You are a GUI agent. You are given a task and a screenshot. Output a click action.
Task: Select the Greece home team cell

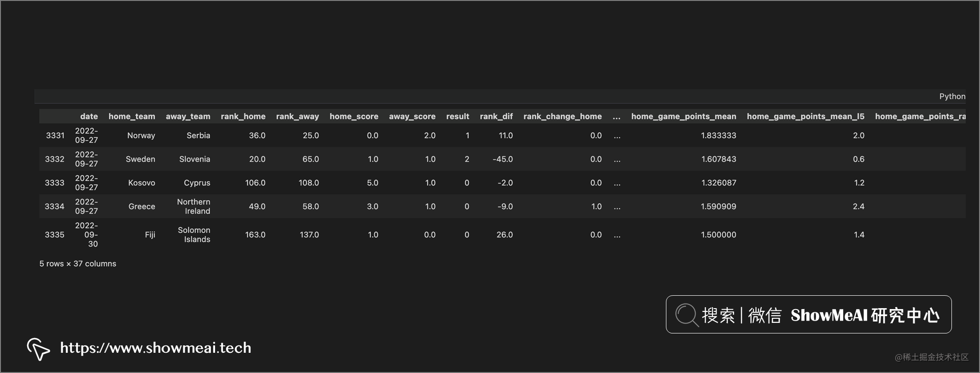[142, 207]
